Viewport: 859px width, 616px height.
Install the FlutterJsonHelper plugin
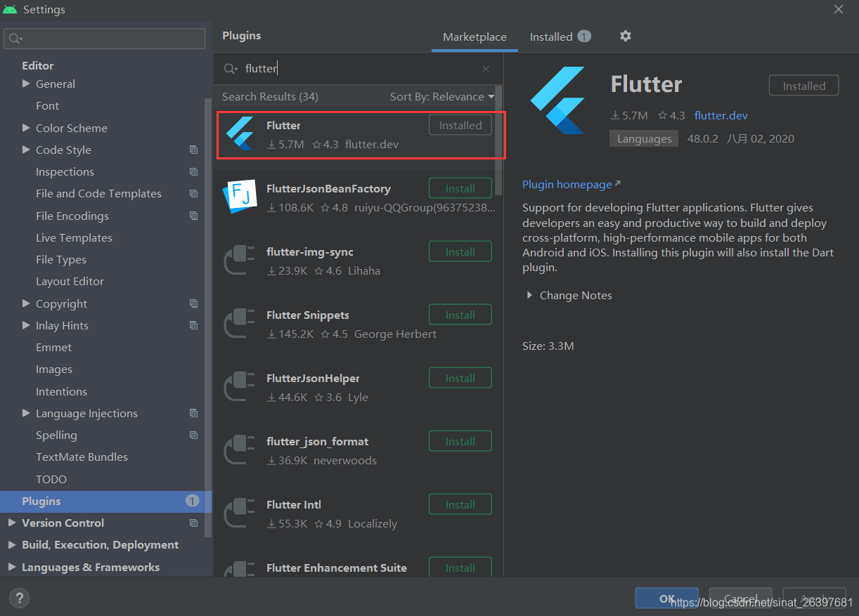460,378
